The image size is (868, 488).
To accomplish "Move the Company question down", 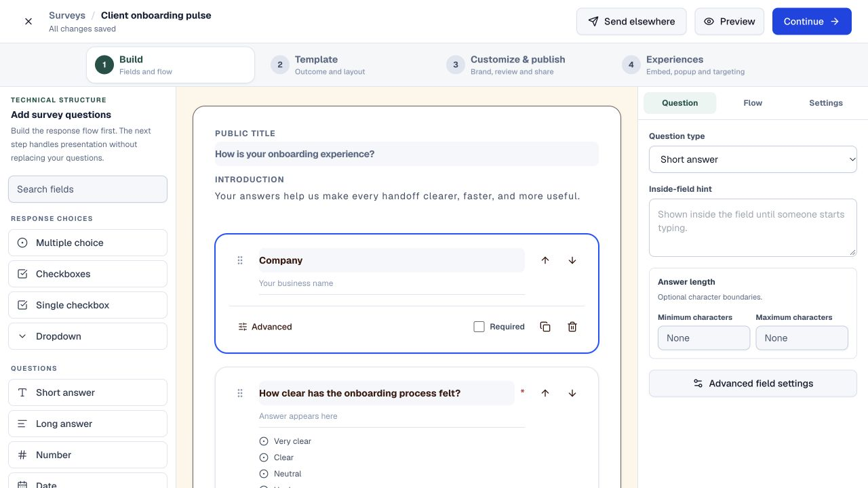I will (x=572, y=260).
